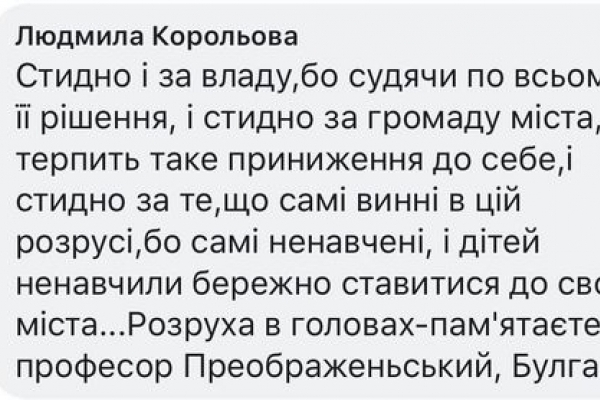Click the word "розрусі" in fifth line

(73, 243)
